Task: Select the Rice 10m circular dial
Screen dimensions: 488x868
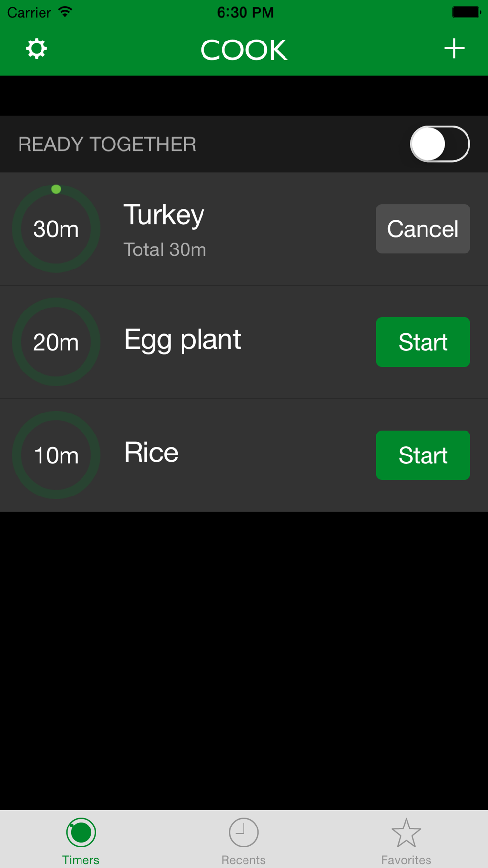Action: point(56,455)
